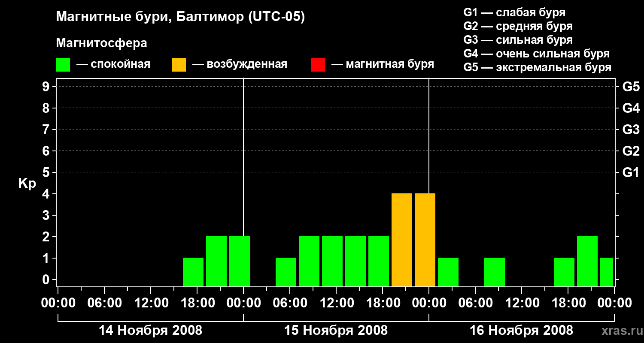This screenshot has width=644, height=343.
Task: Select legend line 'G4 — очень сильная буря'
Action: click(x=536, y=54)
